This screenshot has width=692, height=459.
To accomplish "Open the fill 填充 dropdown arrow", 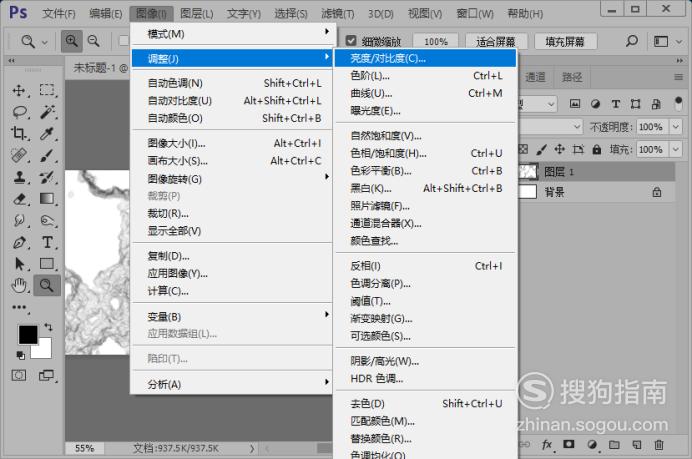I will click(676, 150).
